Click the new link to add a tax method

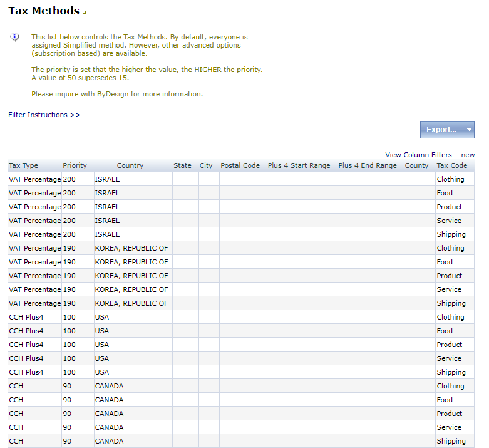click(x=468, y=155)
